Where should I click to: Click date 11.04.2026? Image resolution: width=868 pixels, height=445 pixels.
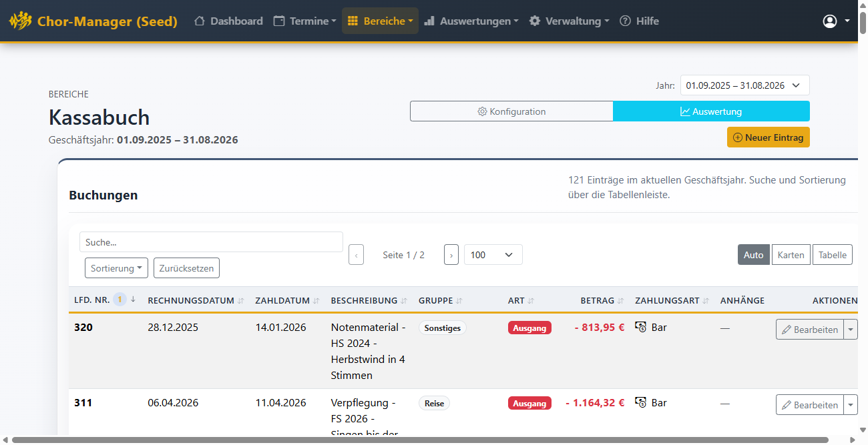point(280,403)
